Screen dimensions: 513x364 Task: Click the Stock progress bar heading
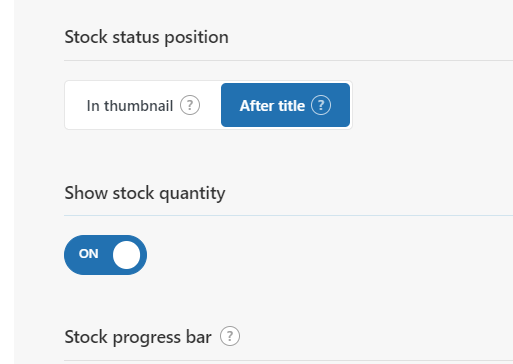tap(138, 337)
